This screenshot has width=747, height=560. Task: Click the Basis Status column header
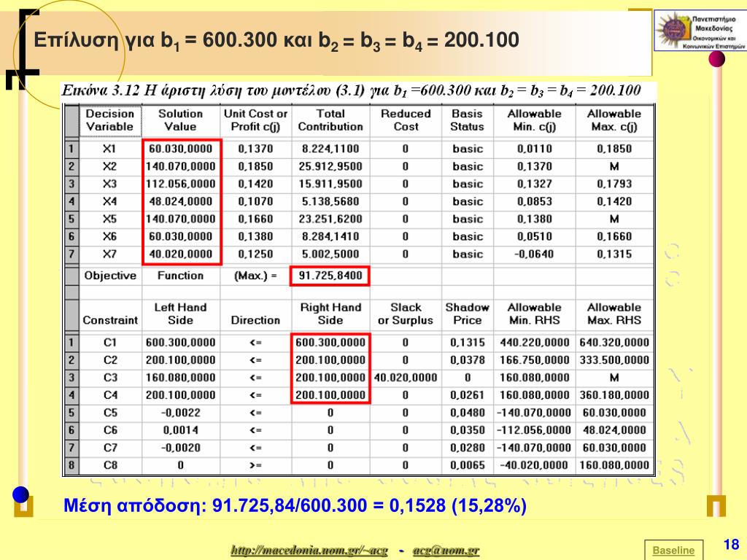(x=468, y=120)
